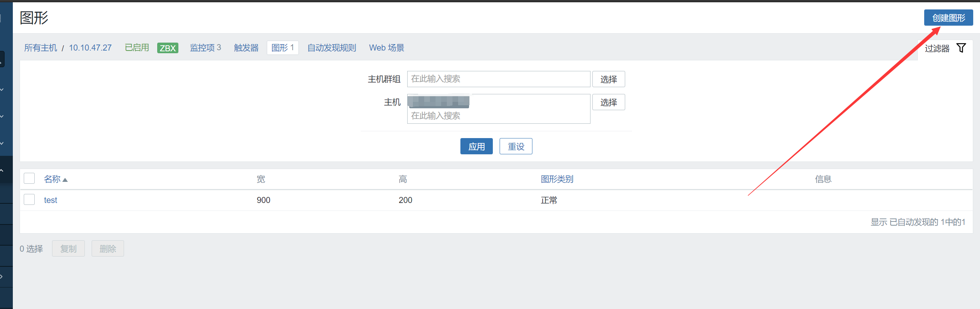This screenshot has height=309, width=980.
Task: Click 选择 button beside 主机
Action: [608, 102]
